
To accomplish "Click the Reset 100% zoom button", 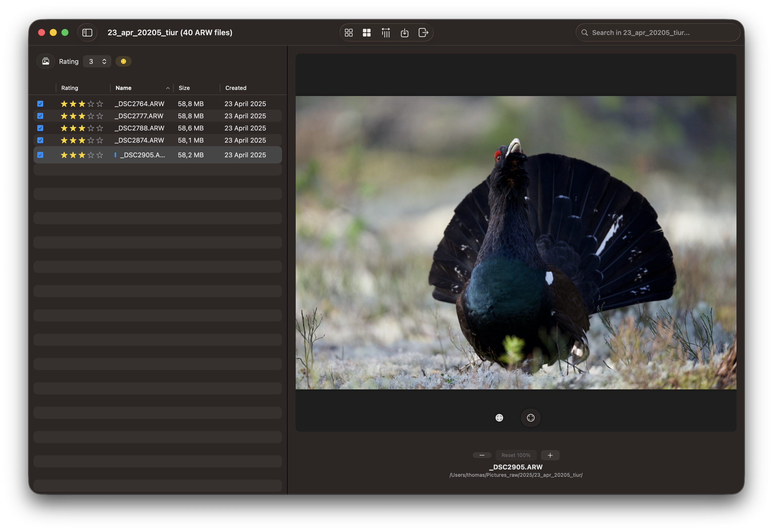I will click(x=516, y=455).
